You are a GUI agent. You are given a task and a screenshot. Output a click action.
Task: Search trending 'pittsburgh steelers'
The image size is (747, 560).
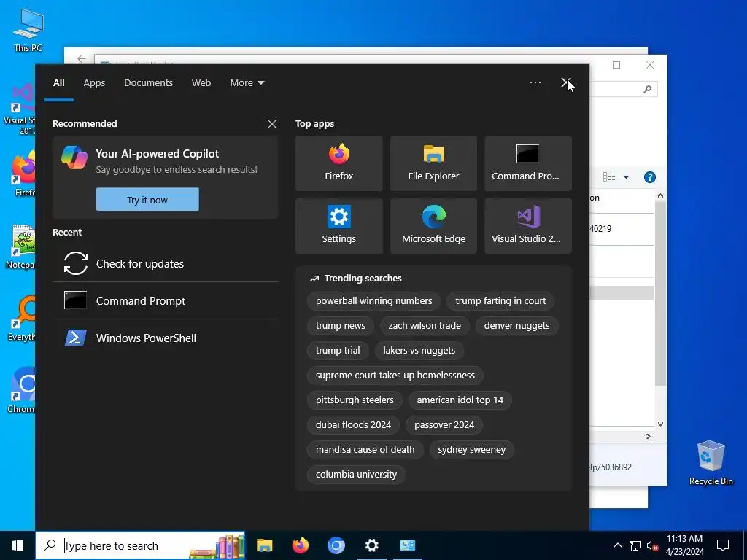(355, 400)
